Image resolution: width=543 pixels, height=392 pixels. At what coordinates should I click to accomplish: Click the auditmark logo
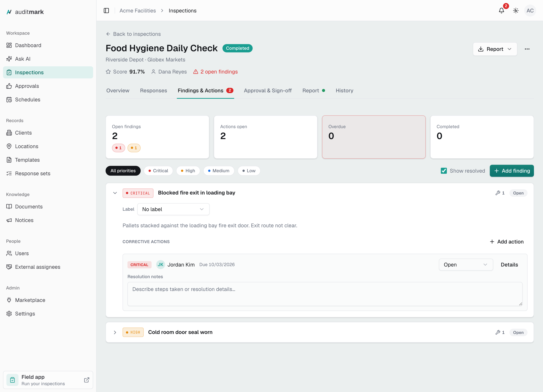[x=25, y=12]
